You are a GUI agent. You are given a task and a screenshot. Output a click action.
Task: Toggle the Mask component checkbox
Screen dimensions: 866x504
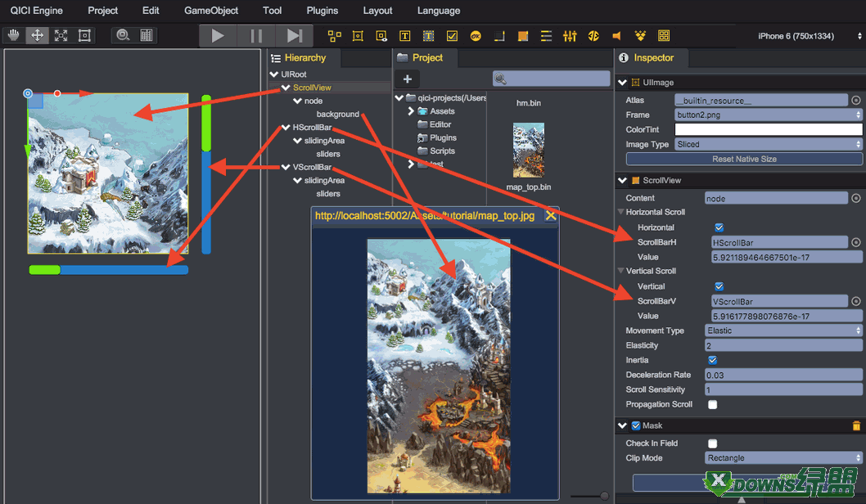(636, 425)
